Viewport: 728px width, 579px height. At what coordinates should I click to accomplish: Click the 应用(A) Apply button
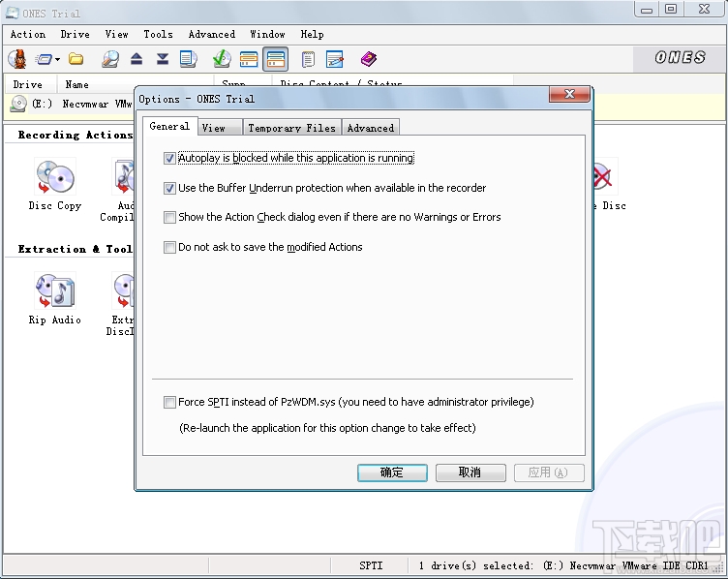tap(549, 472)
